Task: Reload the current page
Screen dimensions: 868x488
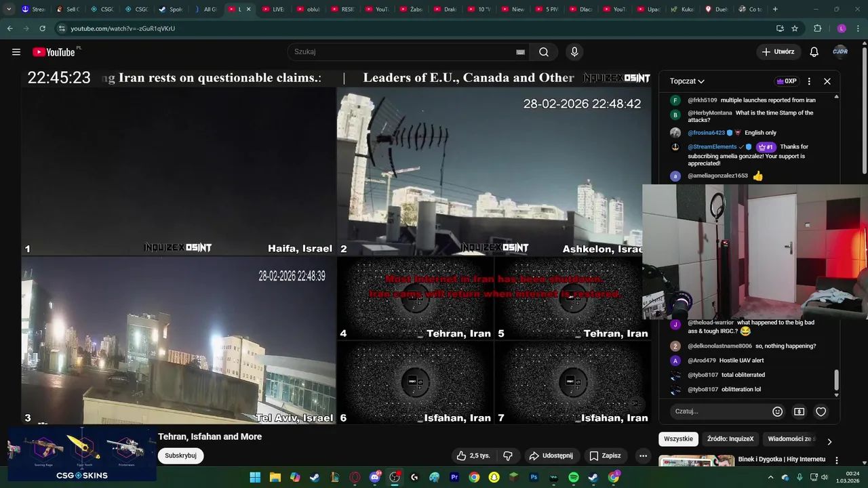Action: [42, 28]
